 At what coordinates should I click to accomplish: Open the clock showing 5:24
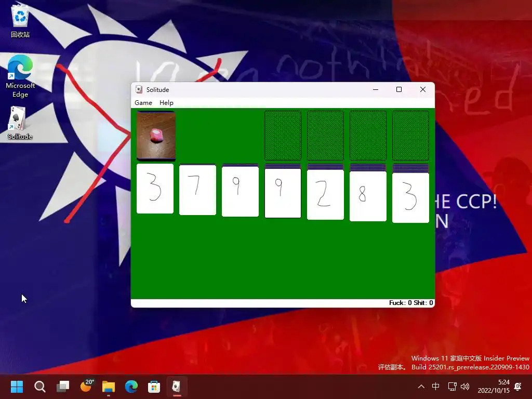[494, 387]
